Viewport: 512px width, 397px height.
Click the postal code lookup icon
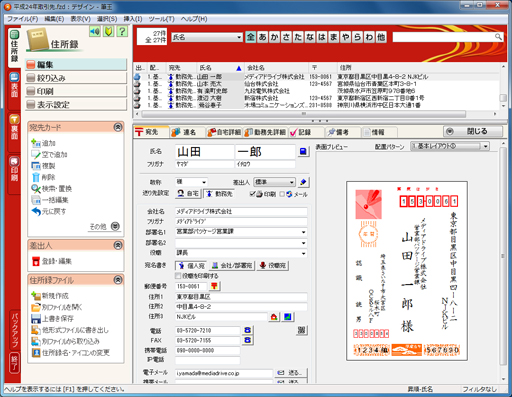pyautogui.click(x=214, y=286)
